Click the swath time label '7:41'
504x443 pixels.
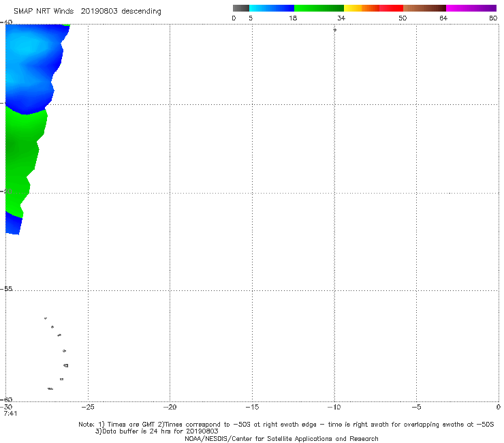click(10, 413)
